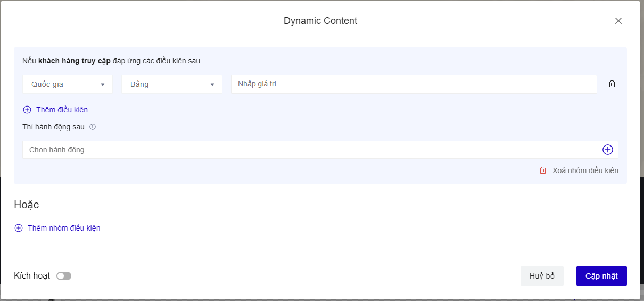Click the plus icon beside Thêm điều kiện
The height and width of the screenshot is (301, 644).
coord(27,110)
